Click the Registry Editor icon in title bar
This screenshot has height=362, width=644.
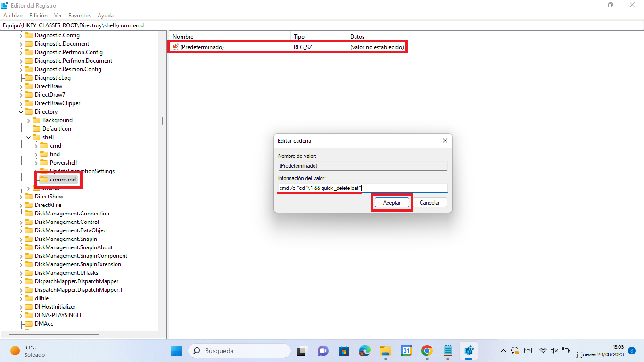(4, 5)
